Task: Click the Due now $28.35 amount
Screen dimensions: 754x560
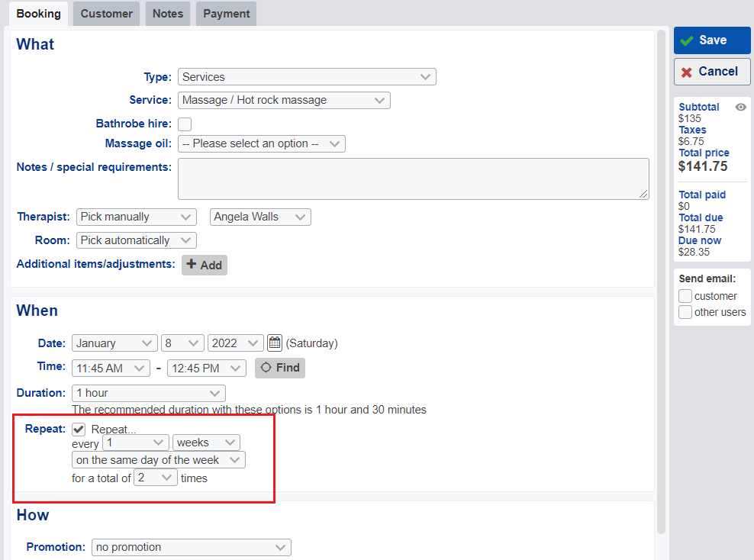Action: [x=694, y=253]
